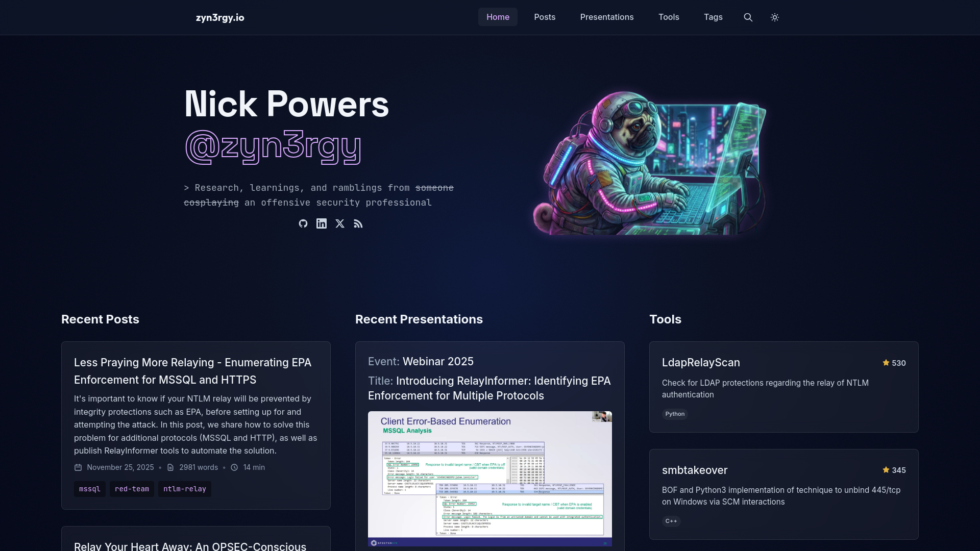
Task: Open the LdapRelayScan tool card
Action: pos(701,363)
